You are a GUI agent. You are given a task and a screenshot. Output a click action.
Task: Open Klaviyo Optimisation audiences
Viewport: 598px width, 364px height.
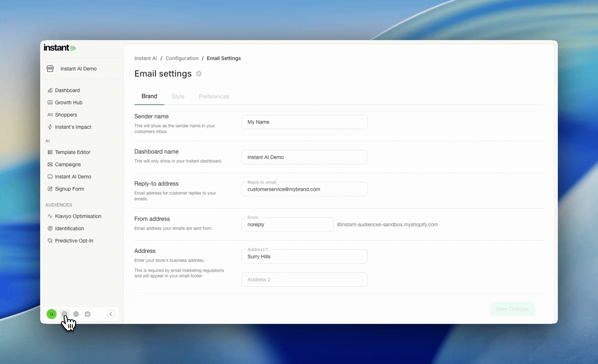click(78, 216)
